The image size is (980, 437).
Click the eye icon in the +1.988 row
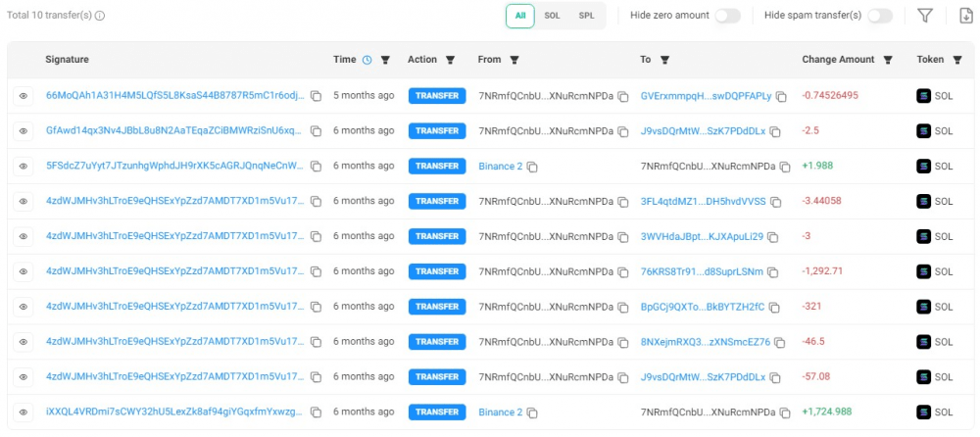(24, 167)
